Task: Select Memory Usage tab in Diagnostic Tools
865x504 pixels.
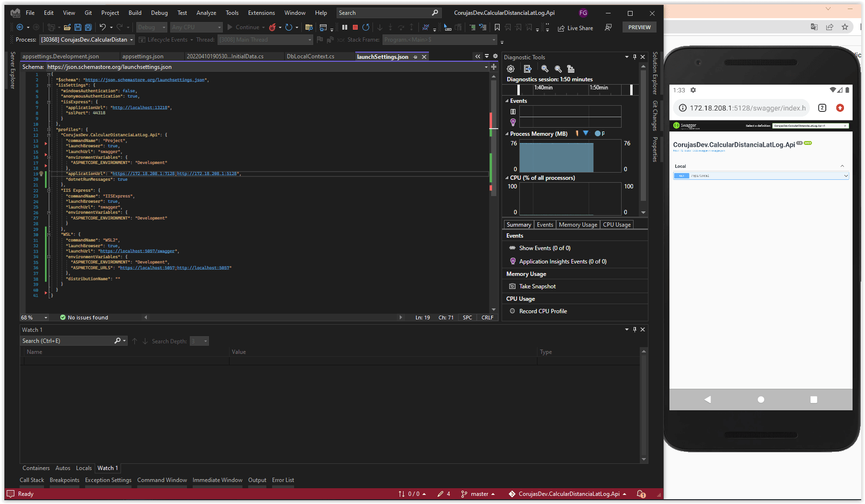Action: coord(578,225)
